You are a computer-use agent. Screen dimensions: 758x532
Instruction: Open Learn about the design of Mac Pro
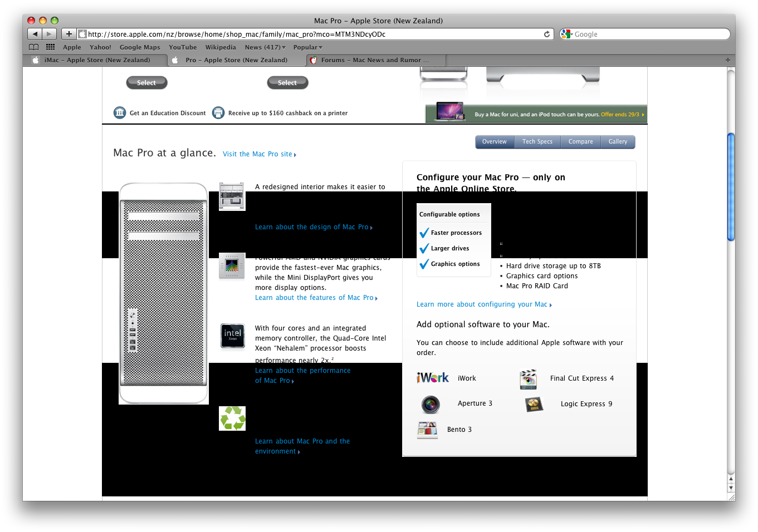(314, 227)
